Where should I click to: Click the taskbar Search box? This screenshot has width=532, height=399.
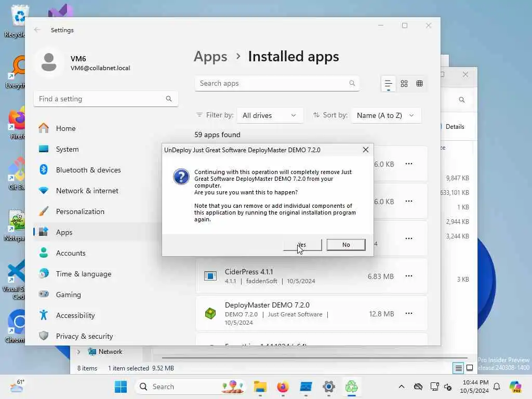190,387
